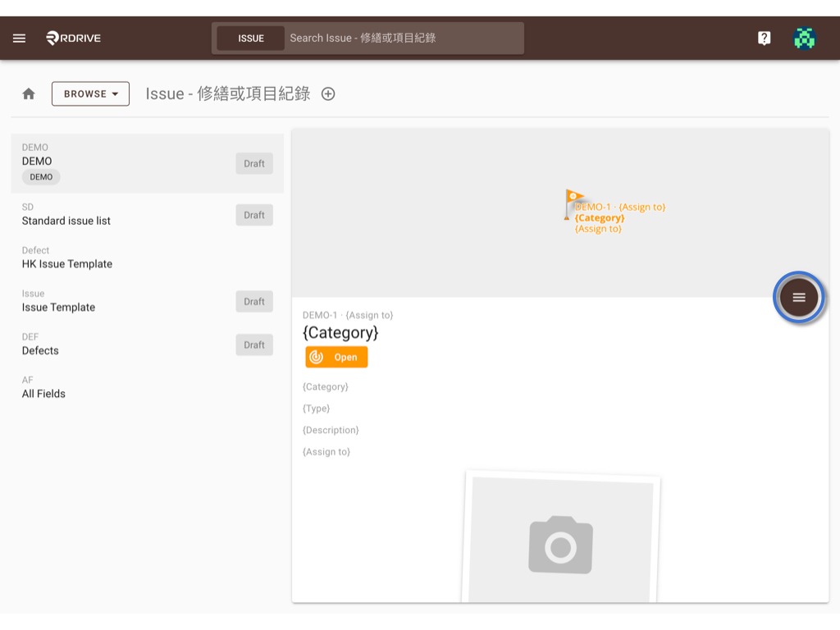Select HK Issue Template row

click(148, 258)
